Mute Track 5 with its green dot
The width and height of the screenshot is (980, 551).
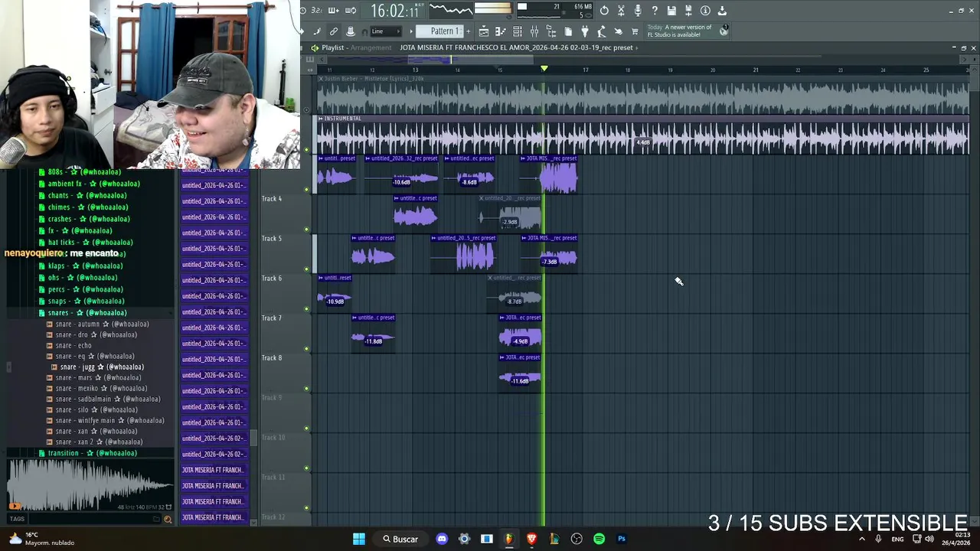[x=307, y=269]
